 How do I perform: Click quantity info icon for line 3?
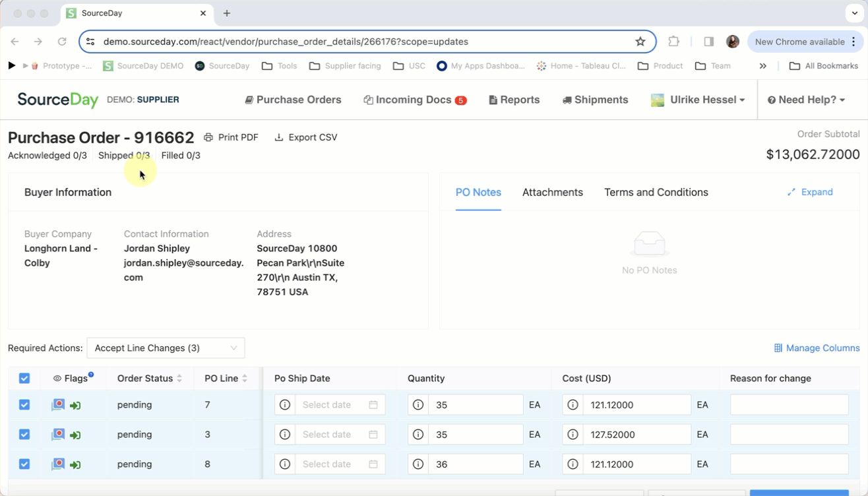click(x=418, y=435)
